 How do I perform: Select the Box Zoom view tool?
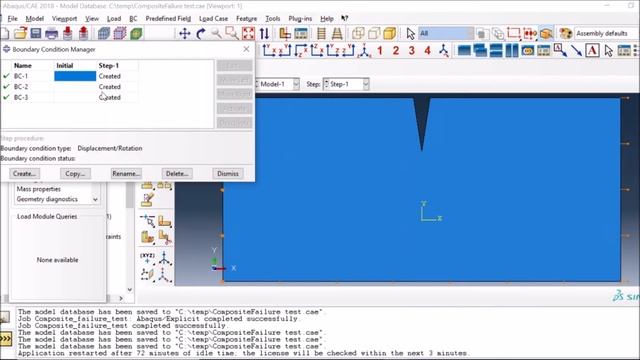(232, 33)
